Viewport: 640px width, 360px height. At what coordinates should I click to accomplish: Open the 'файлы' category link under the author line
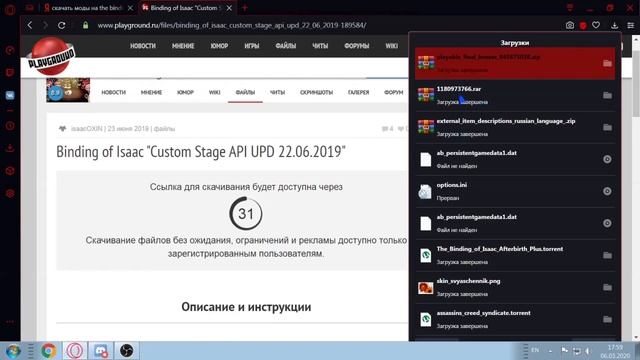coord(164,129)
